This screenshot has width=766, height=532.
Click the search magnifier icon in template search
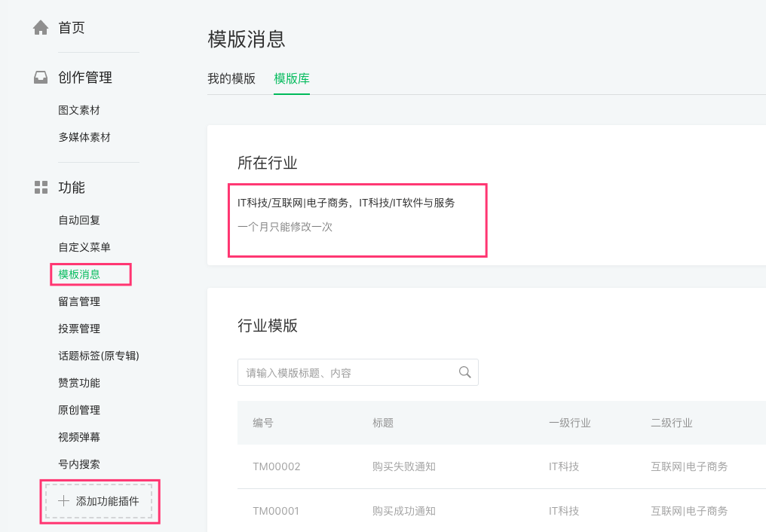(464, 372)
